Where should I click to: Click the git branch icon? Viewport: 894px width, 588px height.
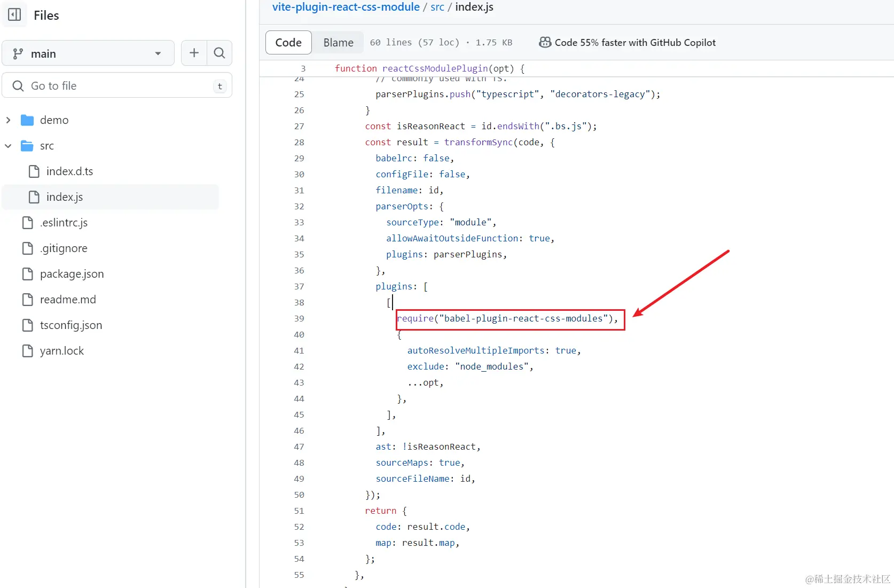pyautogui.click(x=18, y=53)
